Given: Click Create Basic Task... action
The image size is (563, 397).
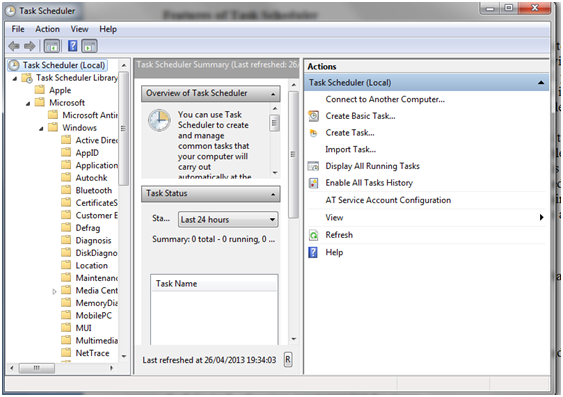Looking at the screenshot, I should pos(360,116).
